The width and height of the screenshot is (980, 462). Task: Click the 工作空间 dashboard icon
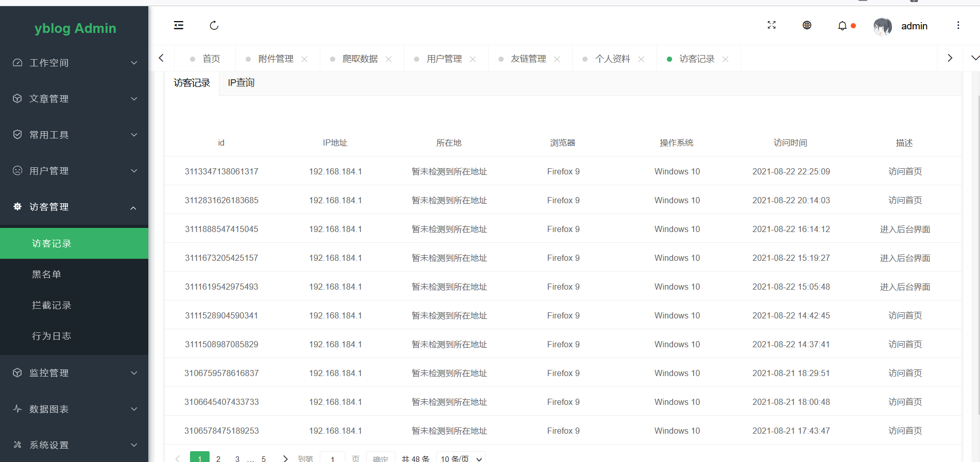[18, 63]
